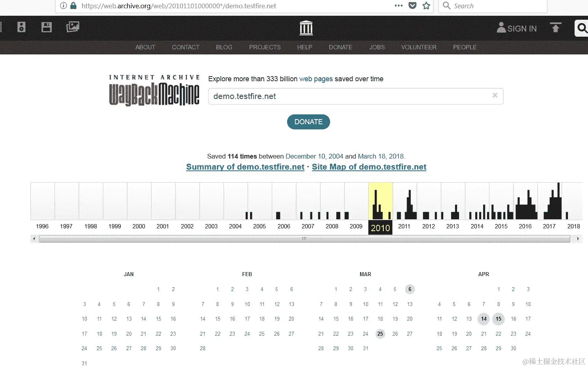Select year 2014 on the timeline
This screenshot has width=588, height=368.
click(477, 226)
